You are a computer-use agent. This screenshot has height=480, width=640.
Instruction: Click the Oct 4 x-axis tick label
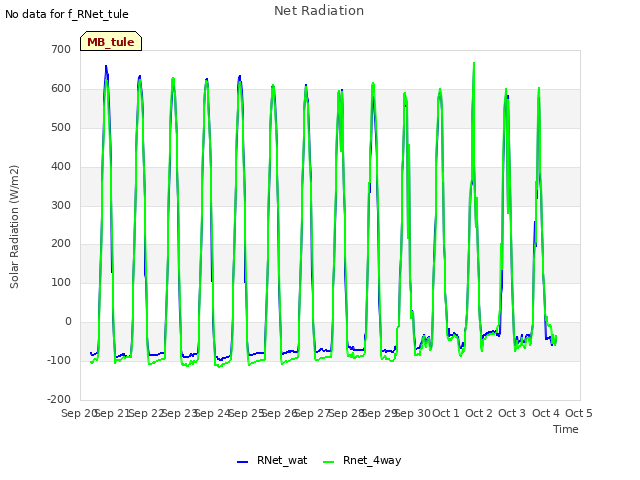coord(546,413)
